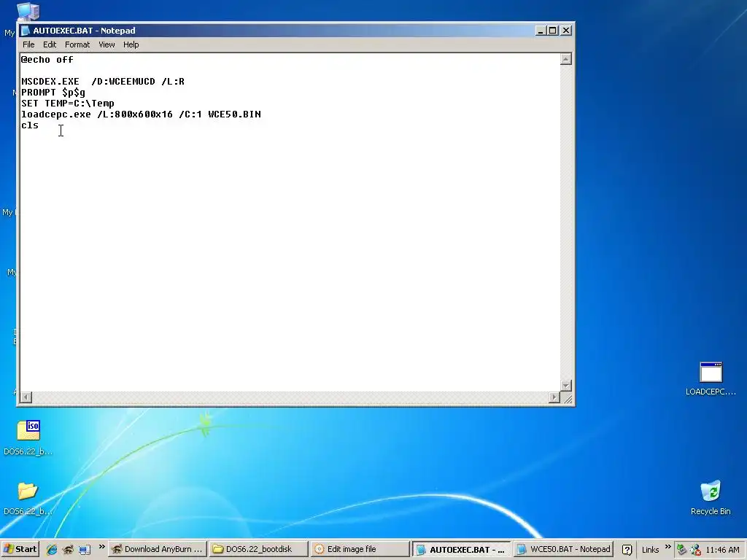This screenshot has width=747, height=560.
Task: Place cursor on '@echo off' line
Action: (x=47, y=60)
